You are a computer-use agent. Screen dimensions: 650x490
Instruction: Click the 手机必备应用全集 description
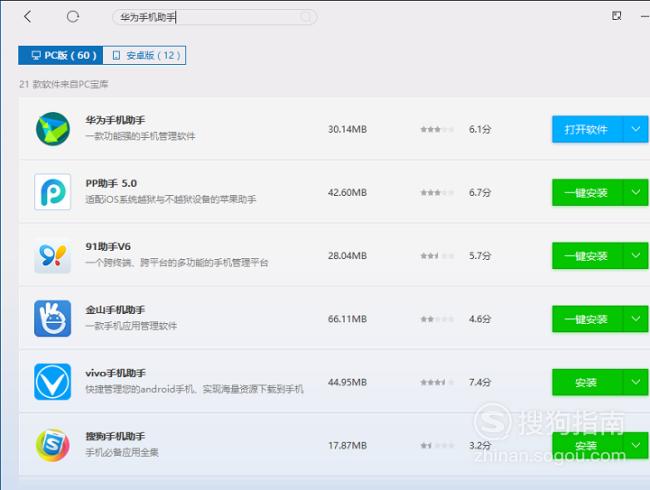(x=122, y=452)
